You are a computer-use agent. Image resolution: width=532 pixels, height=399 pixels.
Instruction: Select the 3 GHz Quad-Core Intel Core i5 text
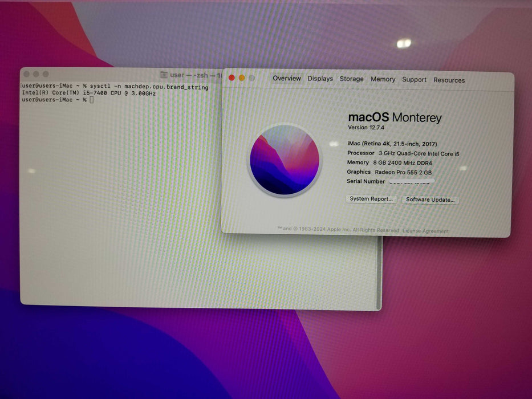click(419, 154)
